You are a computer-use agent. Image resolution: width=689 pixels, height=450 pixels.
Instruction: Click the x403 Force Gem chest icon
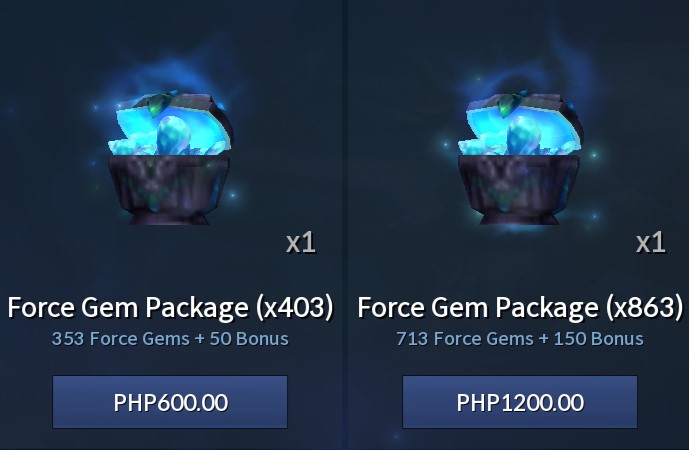[170, 158]
